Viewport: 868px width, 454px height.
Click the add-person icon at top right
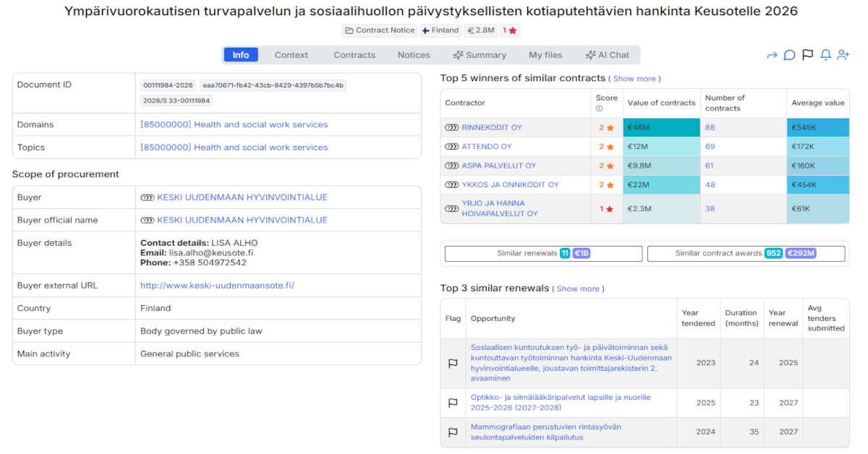[x=843, y=54]
